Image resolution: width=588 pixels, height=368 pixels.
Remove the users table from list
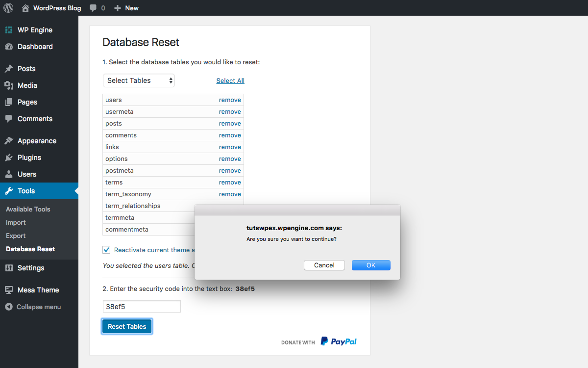[x=230, y=100]
